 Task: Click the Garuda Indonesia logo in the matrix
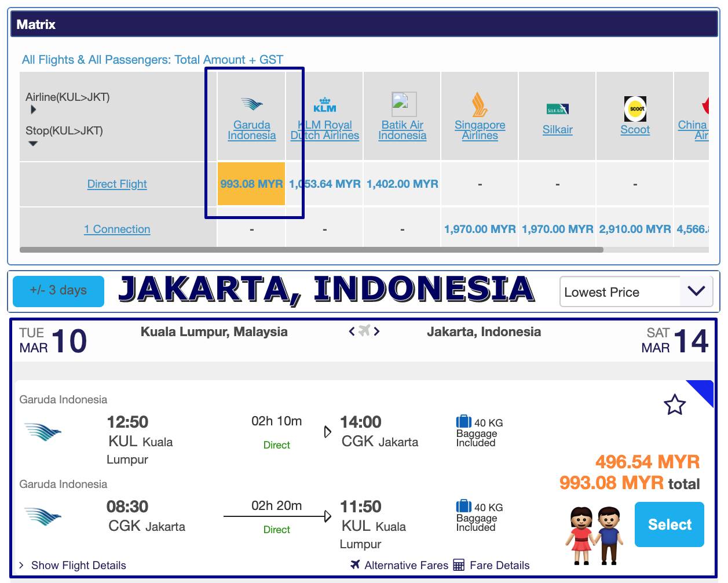point(252,104)
